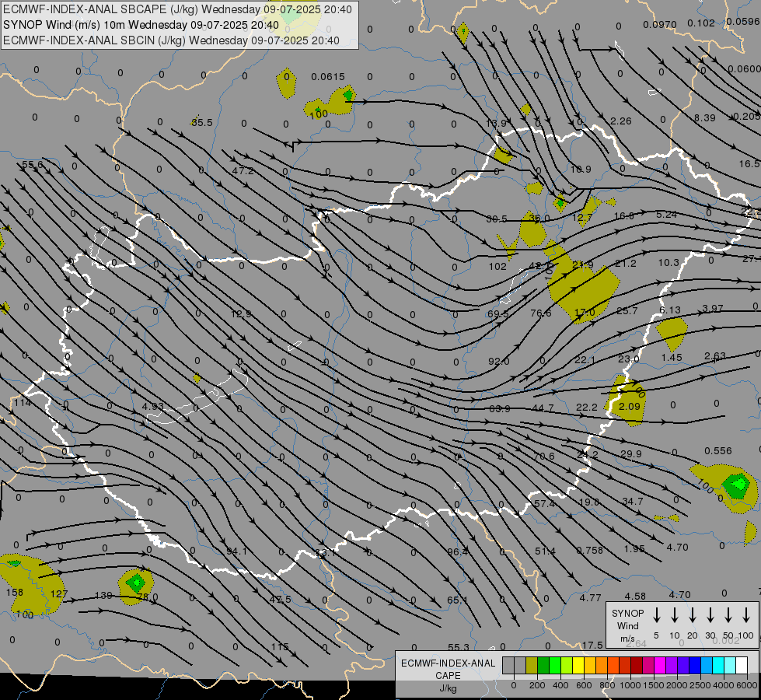Click the 100 m/s wind arrow in legend
The height and width of the screenshot is (700, 761).
pos(746,614)
